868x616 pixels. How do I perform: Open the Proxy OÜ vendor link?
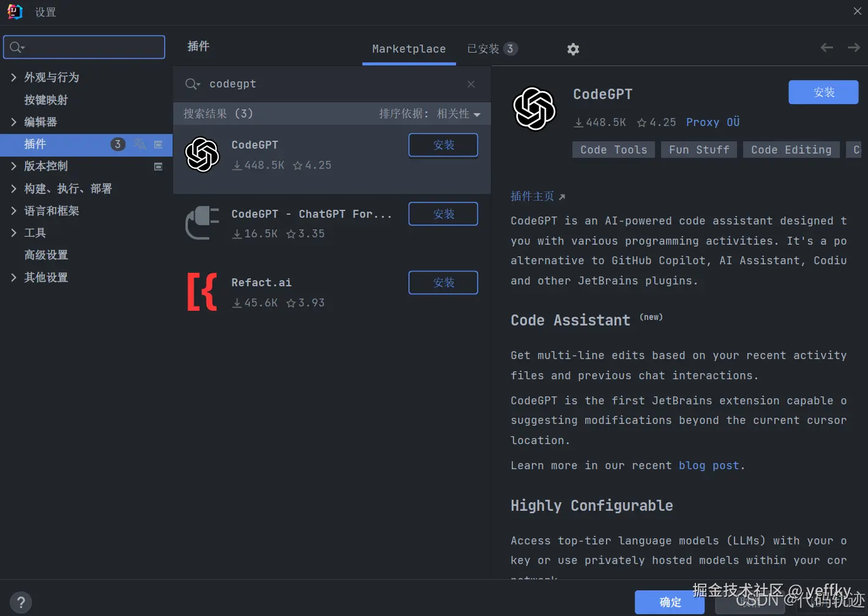point(713,122)
